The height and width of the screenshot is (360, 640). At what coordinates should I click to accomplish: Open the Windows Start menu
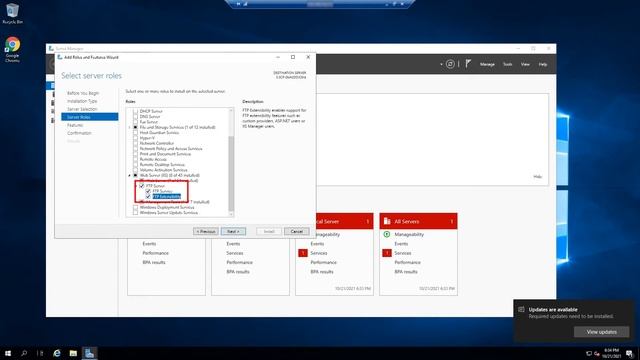pyautogui.click(x=8, y=353)
